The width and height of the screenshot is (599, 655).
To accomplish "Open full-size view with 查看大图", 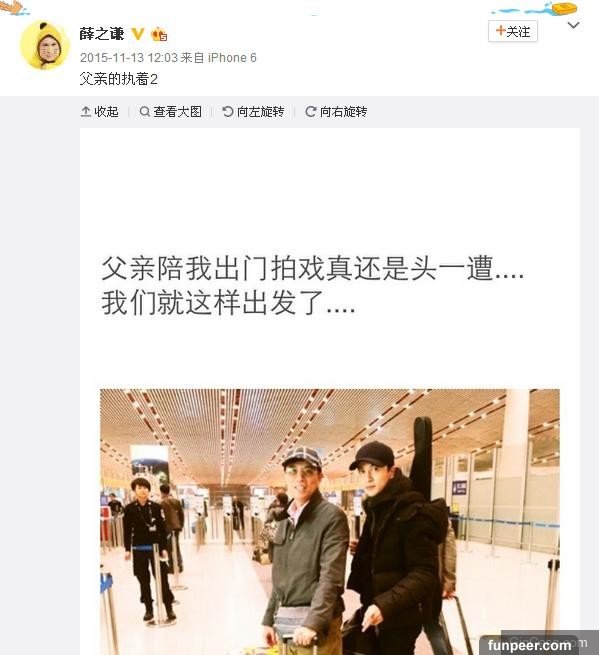I will pos(170,112).
